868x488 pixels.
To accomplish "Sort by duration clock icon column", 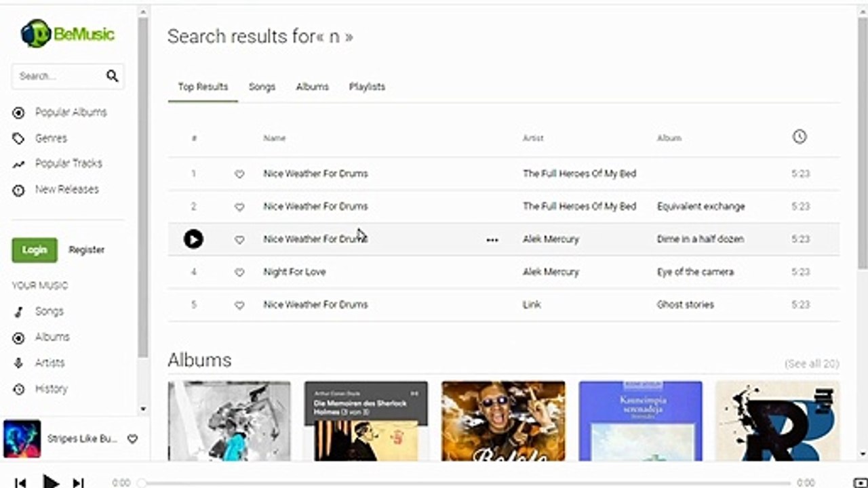I will [800, 137].
